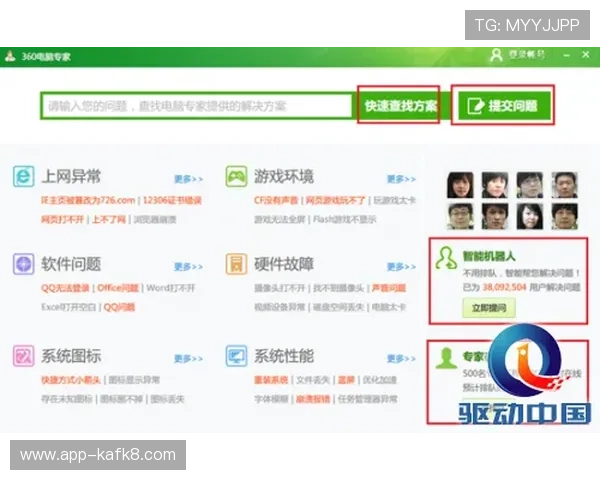
Task: Expand 更多>> for 系统图标
Action: coord(189,359)
